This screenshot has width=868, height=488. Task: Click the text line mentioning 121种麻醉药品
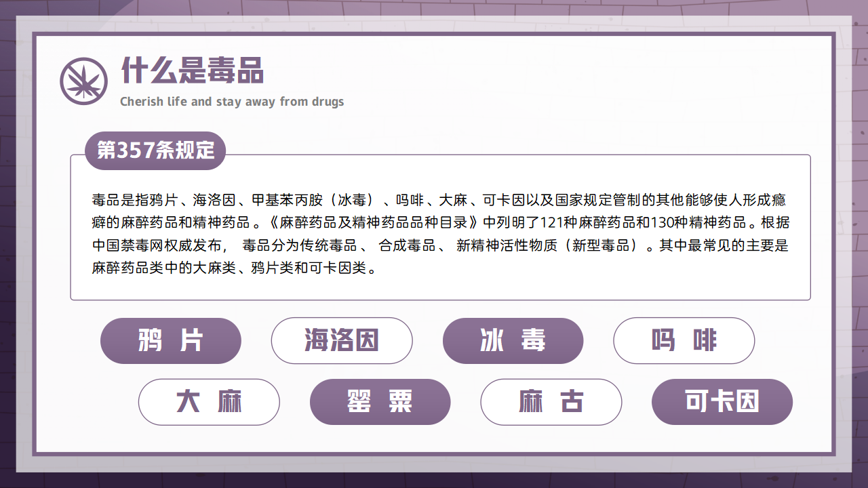441,222
